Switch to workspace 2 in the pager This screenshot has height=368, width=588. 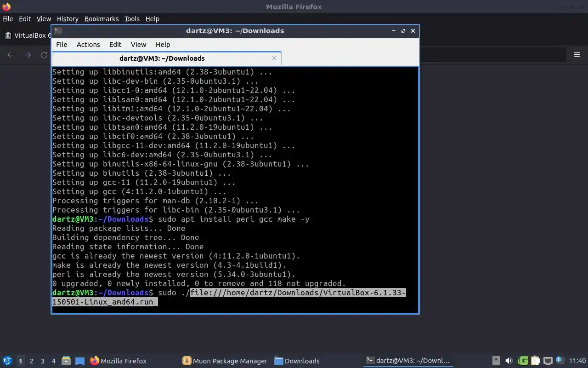pos(31,361)
